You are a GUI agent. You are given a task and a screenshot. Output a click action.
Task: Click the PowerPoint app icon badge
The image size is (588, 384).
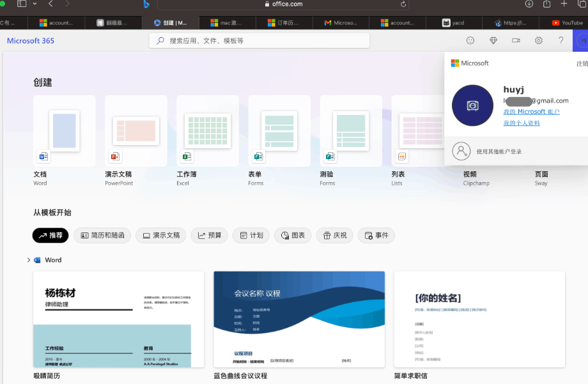click(x=115, y=157)
